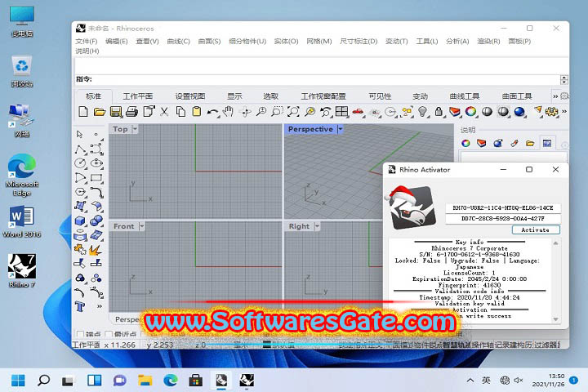588x392 pixels.
Task: Open the Rhino 7 desktop shortcut
Action: (x=22, y=271)
